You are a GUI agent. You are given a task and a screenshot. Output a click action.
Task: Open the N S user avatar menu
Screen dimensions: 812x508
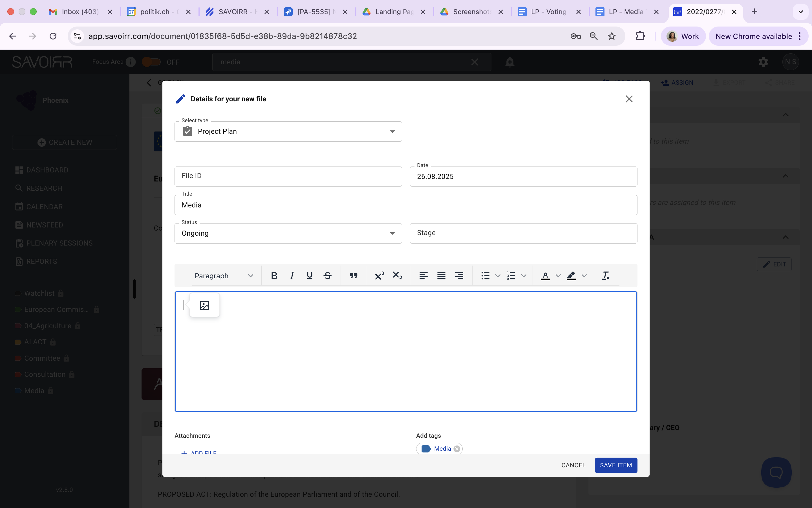coord(790,62)
